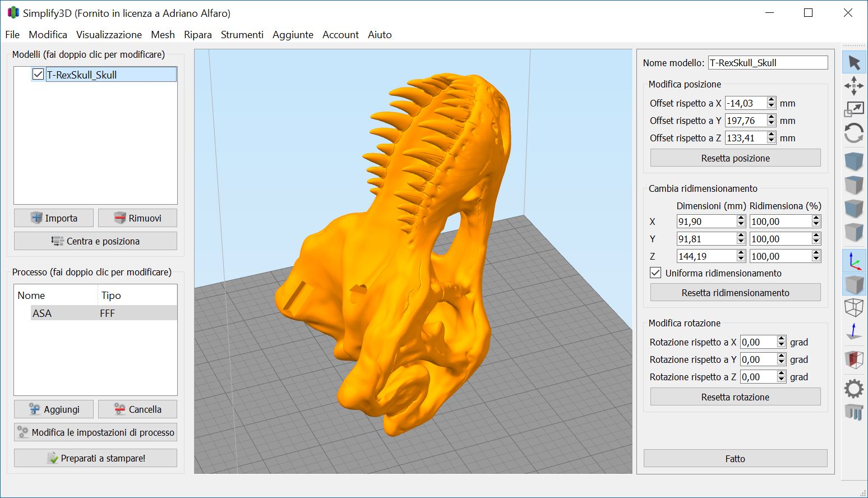The width and height of the screenshot is (868, 498).
Task: Toggle wireframe model rendering
Action: (854, 308)
